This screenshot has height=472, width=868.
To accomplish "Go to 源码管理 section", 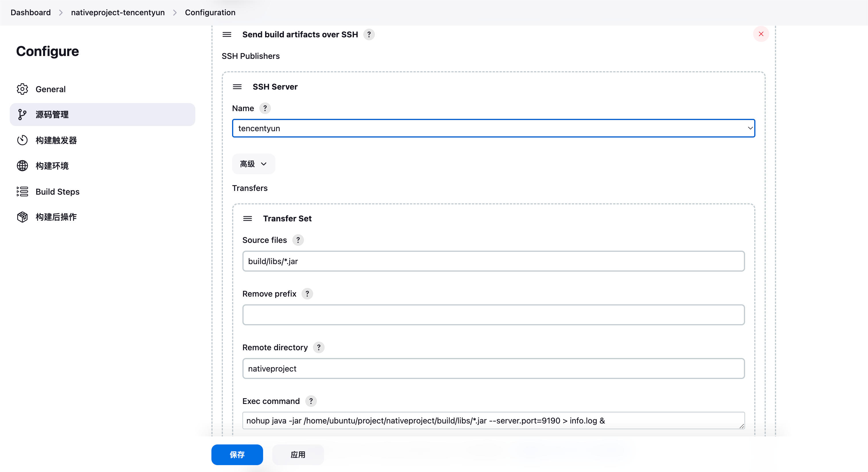I will click(103, 115).
